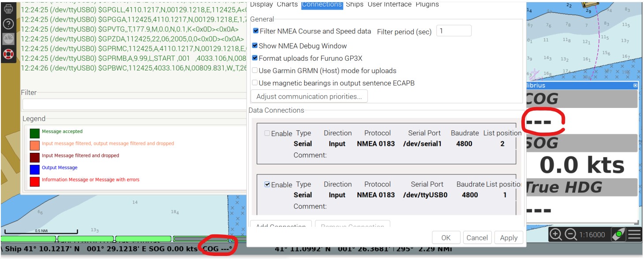Screen dimensions: 644x259
Task: Click the red lifebuoy man overboard icon
Action: coord(8,54)
